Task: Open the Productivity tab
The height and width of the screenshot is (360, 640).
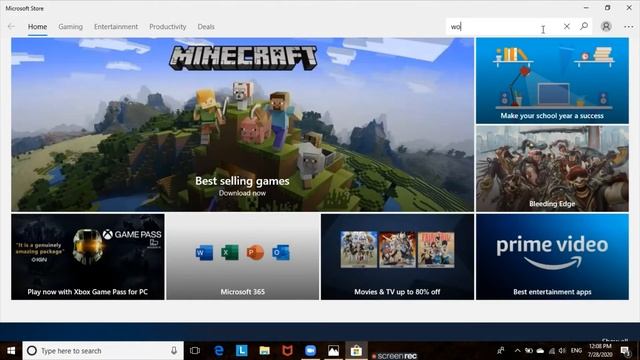Action: click(168, 27)
